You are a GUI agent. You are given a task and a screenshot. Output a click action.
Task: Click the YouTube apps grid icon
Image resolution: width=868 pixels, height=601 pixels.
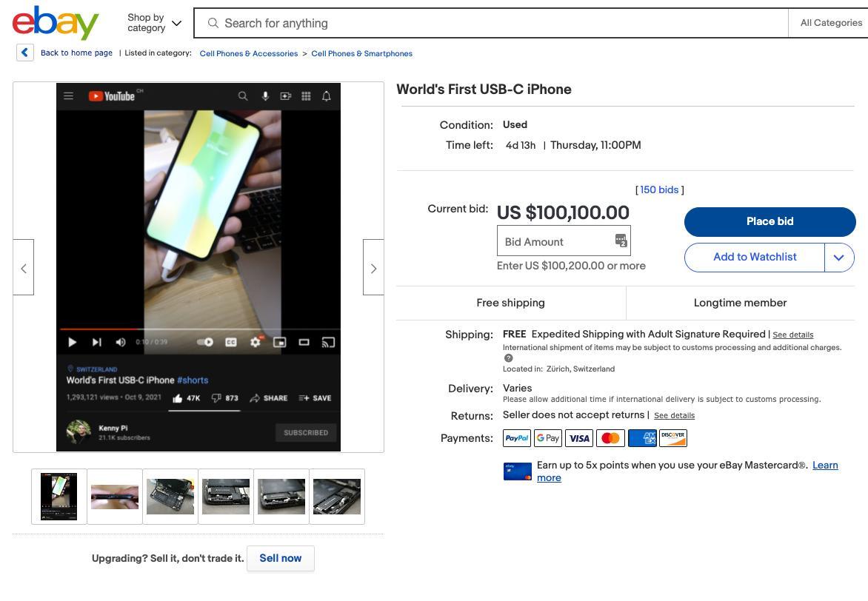pyautogui.click(x=306, y=96)
